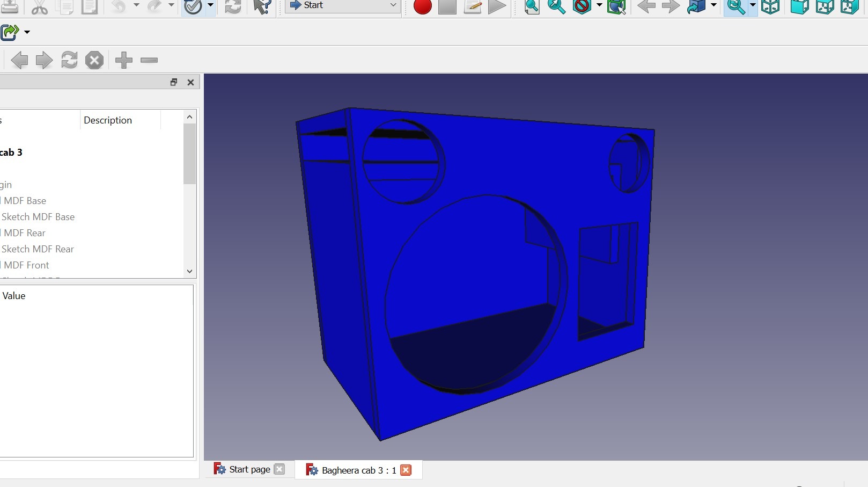Set the Right view cube icon
Image resolution: width=868 pixels, height=487 pixels.
pyautogui.click(x=850, y=6)
